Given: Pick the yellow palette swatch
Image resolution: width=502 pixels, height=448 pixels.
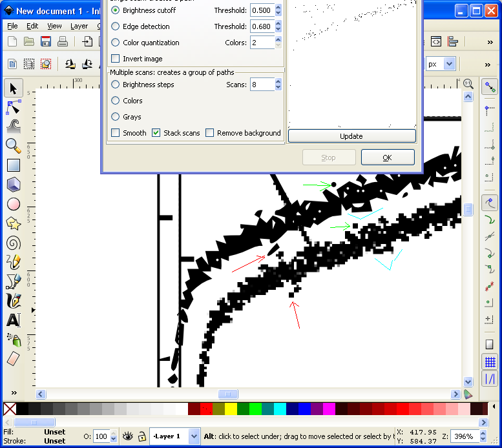Looking at the screenshot, I should coord(231,409).
